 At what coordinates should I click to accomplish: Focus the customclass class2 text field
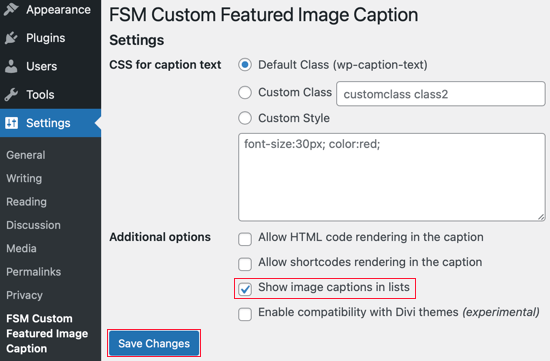[x=441, y=94]
